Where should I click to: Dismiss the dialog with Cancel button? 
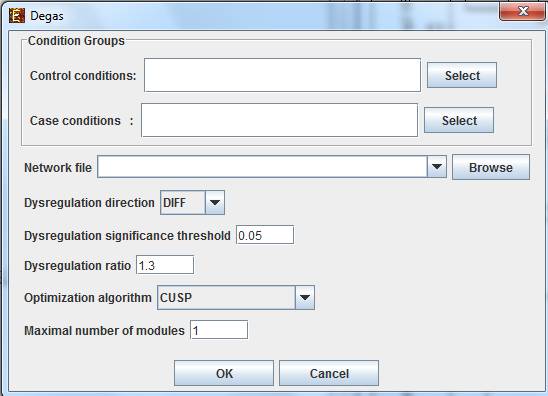329,373
